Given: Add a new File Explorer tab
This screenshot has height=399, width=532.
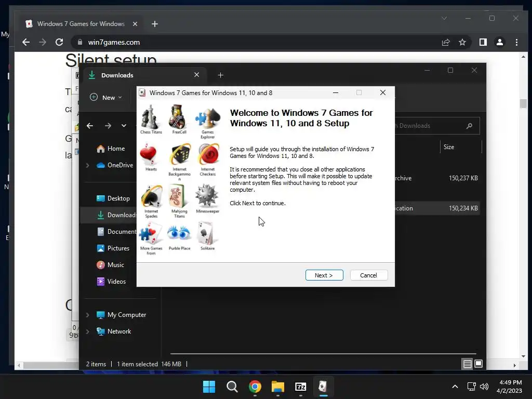Looking at the screenshot, I should 220,75.
